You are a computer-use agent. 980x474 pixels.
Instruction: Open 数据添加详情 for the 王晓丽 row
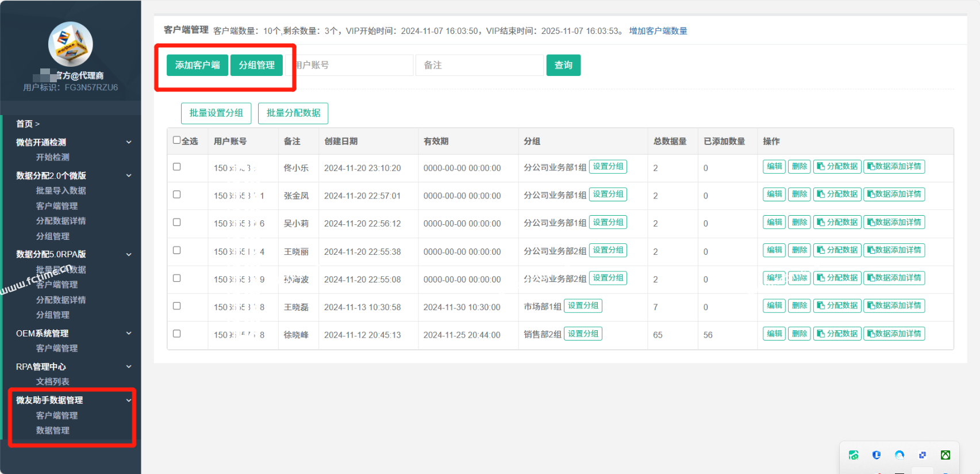coord(894,250)
